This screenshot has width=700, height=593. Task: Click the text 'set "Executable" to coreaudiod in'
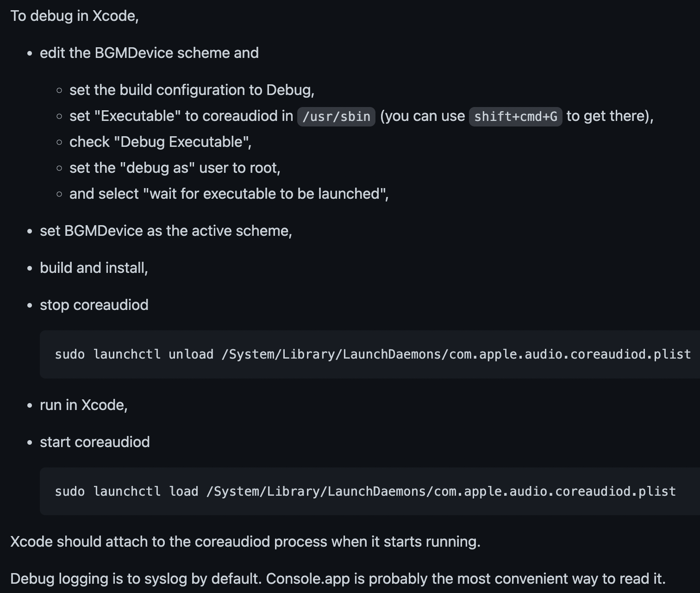click(181, 116)
